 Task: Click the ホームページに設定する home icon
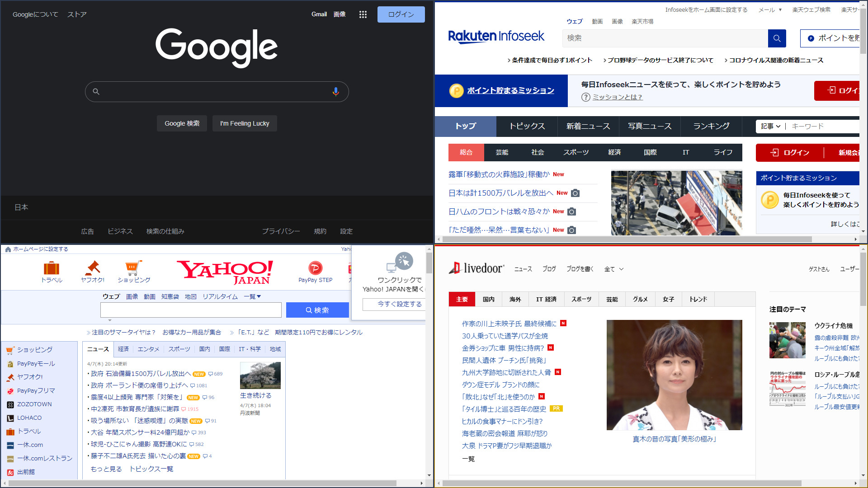click(x=8, y=249)
